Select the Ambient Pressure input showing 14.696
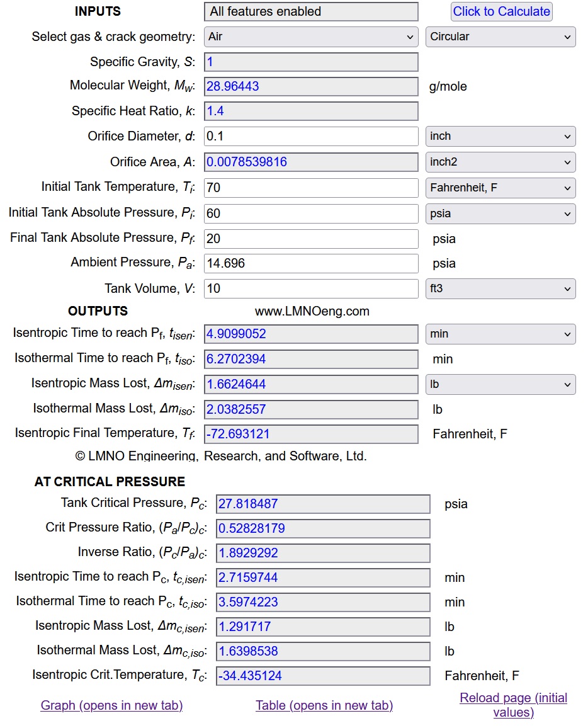This screenshot has height=728, width=588. pos(311,263)
